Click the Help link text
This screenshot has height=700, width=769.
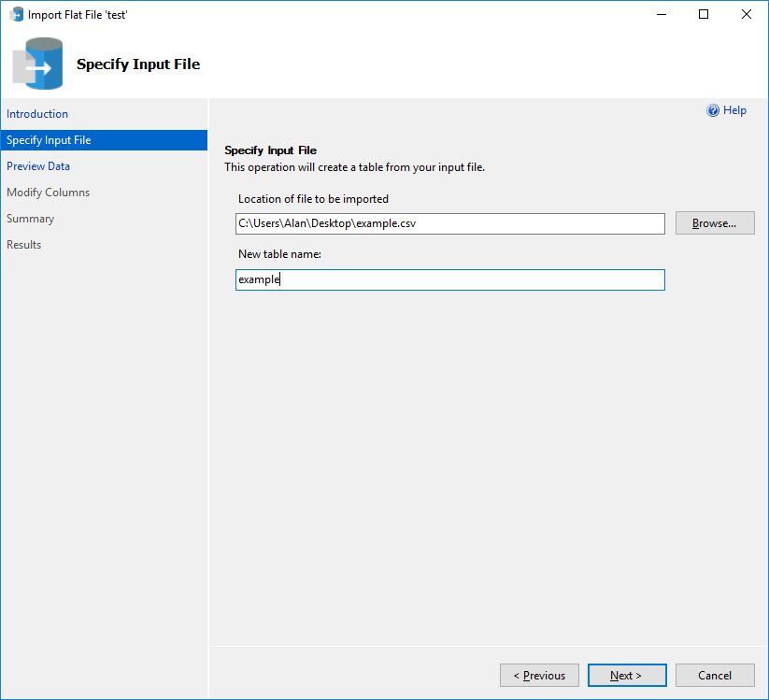coord(733,110)
